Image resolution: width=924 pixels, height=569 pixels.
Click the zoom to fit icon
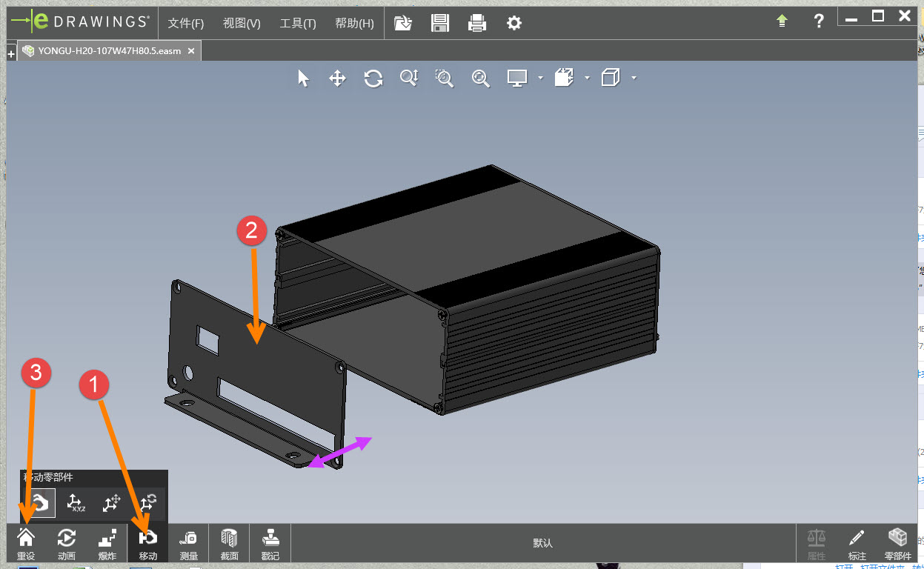481,79
